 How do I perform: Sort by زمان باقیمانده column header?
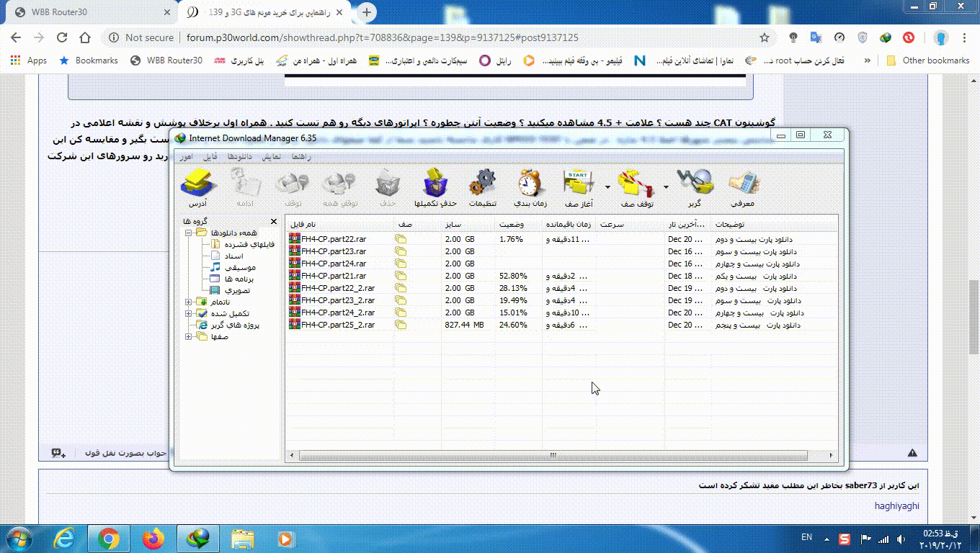(x=569, y=225)
